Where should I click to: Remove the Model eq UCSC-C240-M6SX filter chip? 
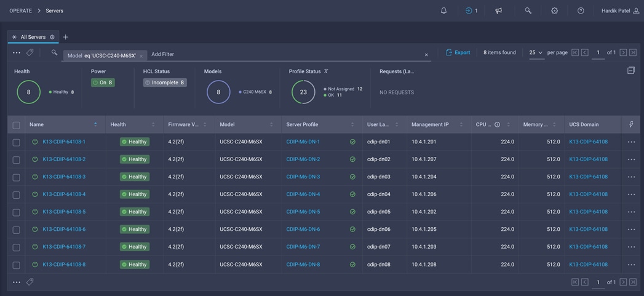pyautogui.click(x=141, y=55)
